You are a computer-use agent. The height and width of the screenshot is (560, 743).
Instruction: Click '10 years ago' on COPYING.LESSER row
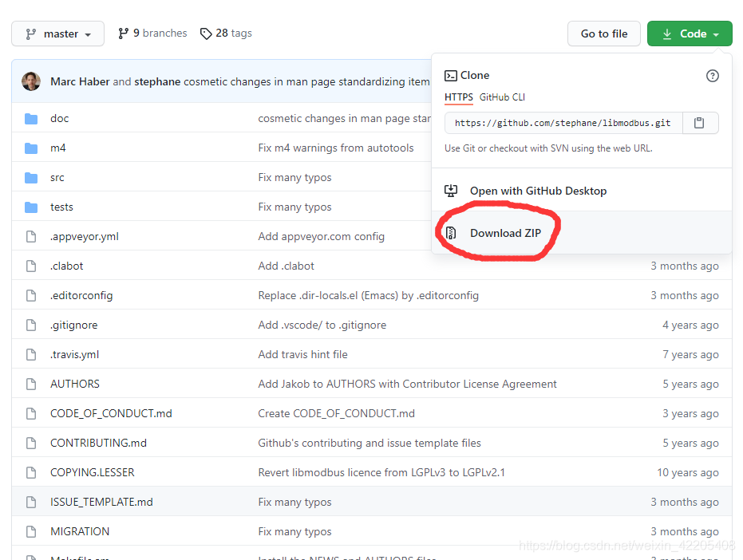coord(688,472)
